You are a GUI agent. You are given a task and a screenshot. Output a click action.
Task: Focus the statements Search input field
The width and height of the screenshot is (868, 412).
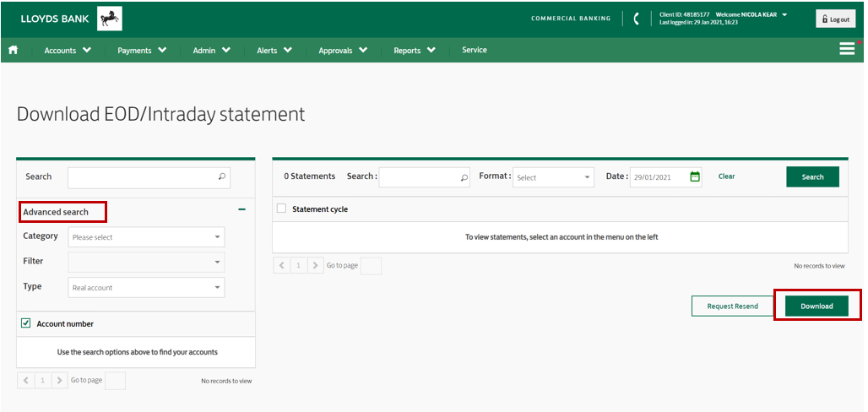(x=424, y=177)
